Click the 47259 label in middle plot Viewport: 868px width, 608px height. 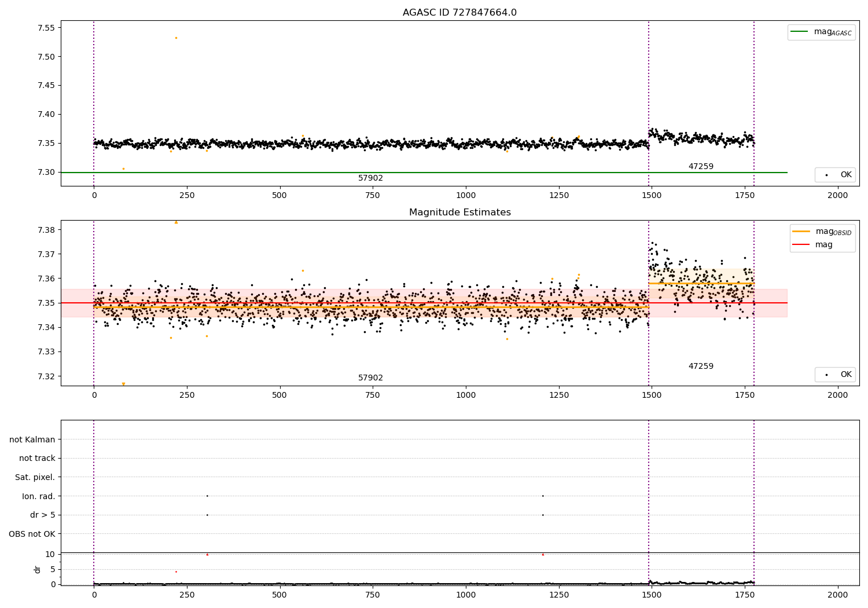(x=701, y=367)
